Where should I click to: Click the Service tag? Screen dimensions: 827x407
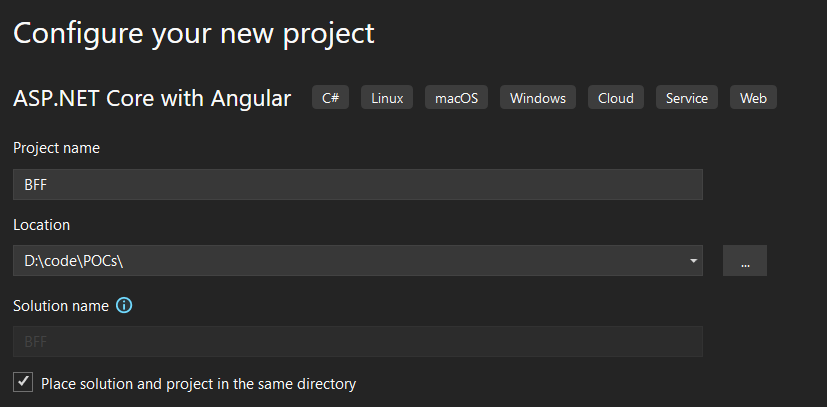coord(687,98)
